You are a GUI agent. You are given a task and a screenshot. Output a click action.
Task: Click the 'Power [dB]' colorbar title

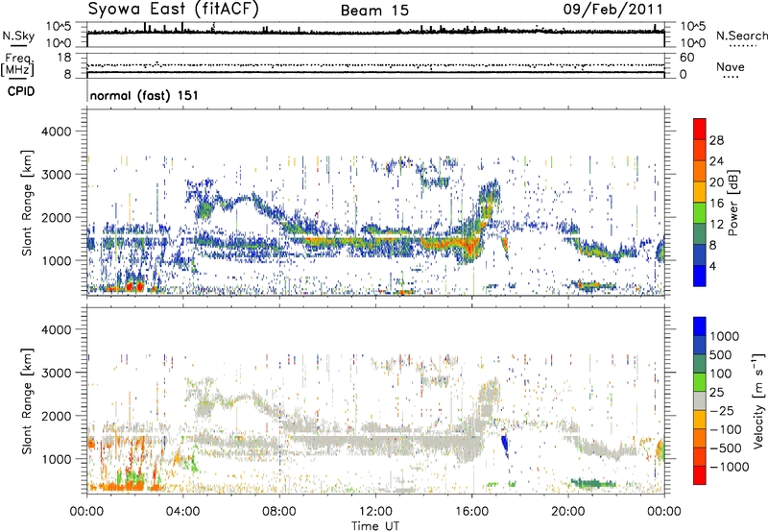tap(732, 203)
